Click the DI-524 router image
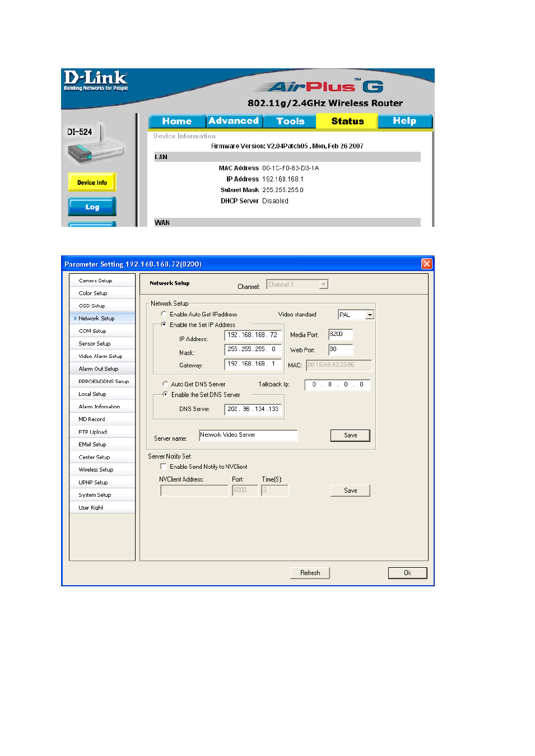Viewport: 535px width, 756px height. point(96,146)
